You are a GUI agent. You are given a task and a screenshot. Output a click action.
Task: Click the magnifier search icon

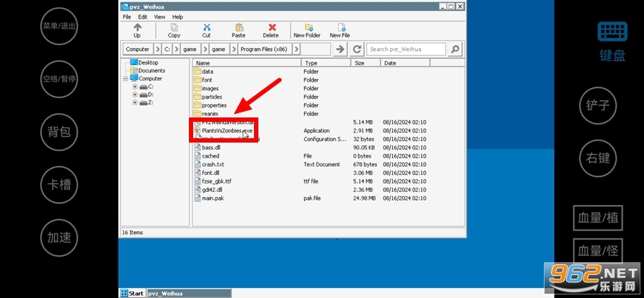point(455,49)
